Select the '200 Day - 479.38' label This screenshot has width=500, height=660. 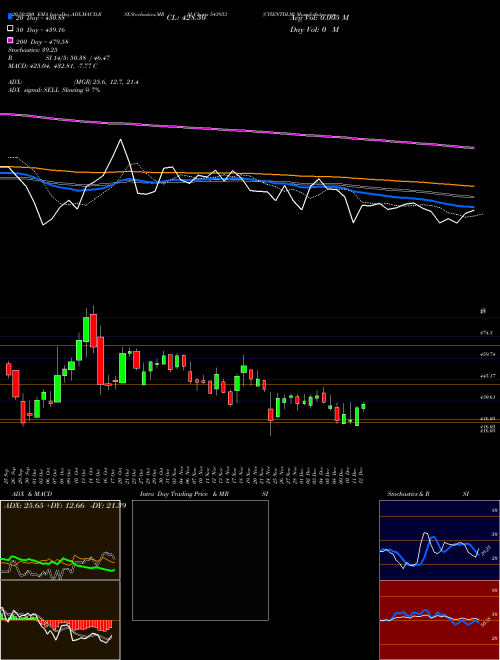pos(43,42)
